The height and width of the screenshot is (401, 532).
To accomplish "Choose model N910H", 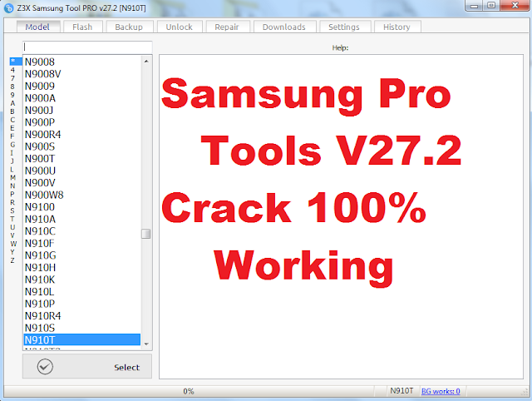I will (81, 268).
